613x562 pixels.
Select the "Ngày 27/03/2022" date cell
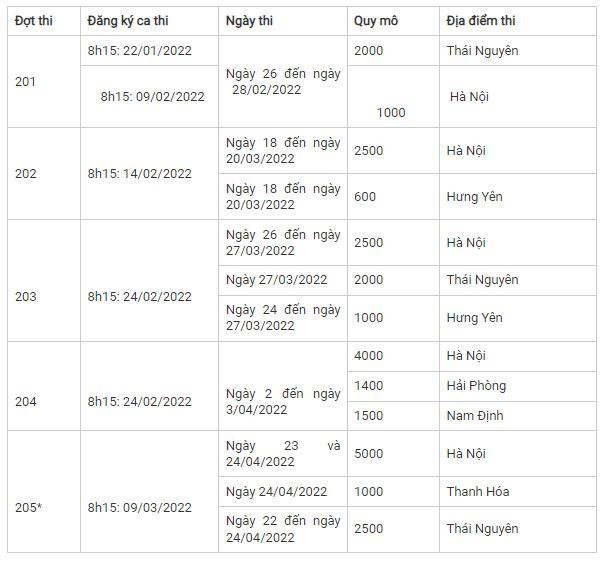tap(277, 279)
